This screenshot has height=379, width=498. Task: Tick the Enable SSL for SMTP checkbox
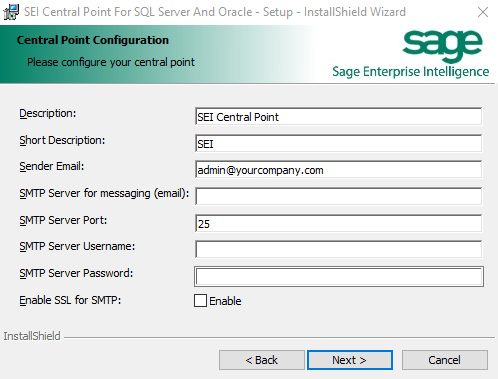pos(200,301)
